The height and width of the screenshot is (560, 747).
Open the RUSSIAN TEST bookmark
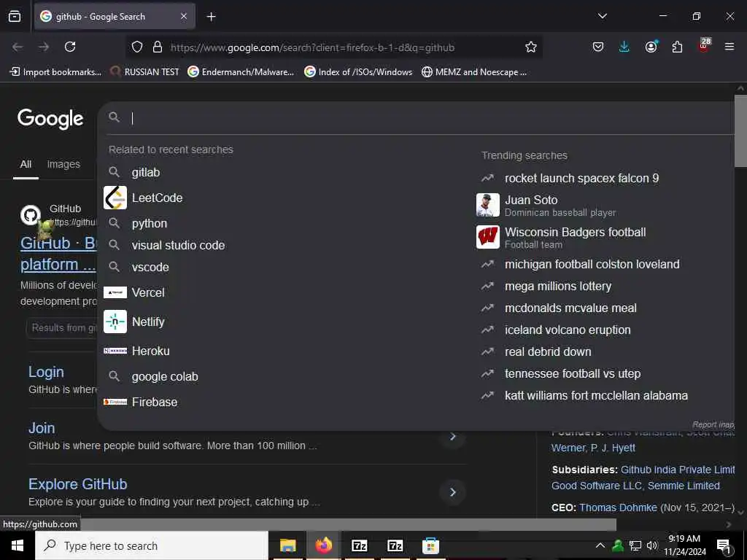pos(145,72)
